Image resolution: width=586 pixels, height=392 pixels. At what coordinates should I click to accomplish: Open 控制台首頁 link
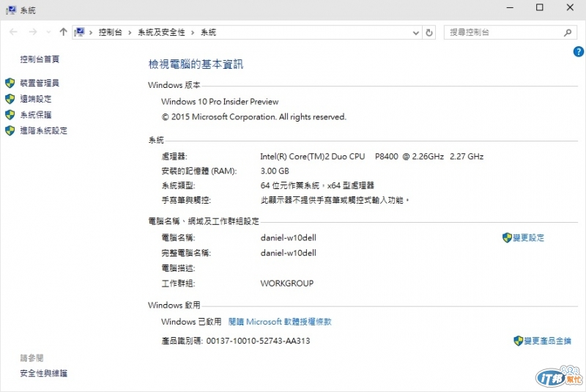(40, 59)
